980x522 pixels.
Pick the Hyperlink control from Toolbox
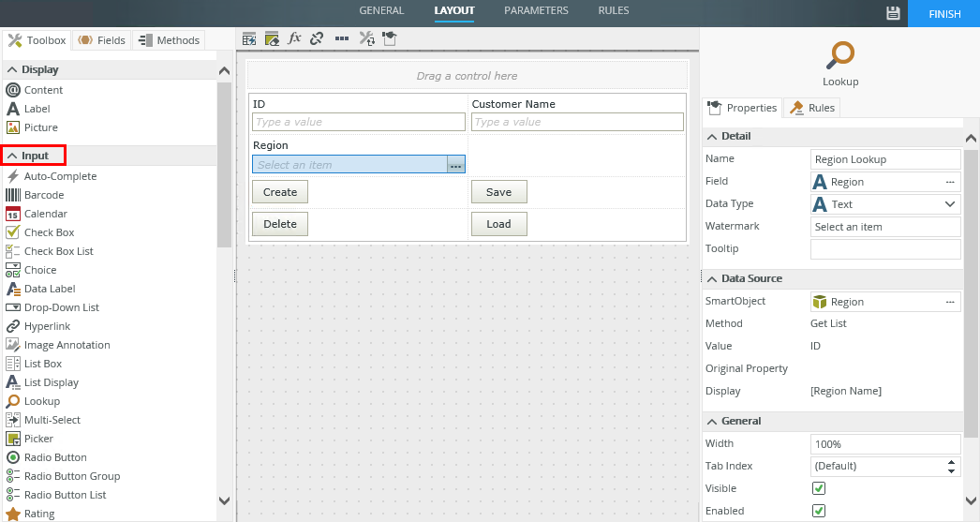[x=48, y=326]
